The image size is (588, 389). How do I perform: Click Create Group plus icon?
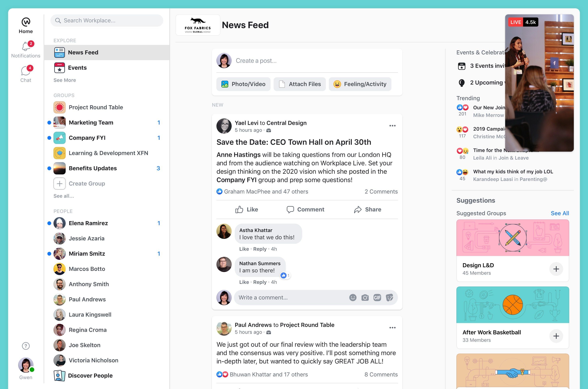60,184
